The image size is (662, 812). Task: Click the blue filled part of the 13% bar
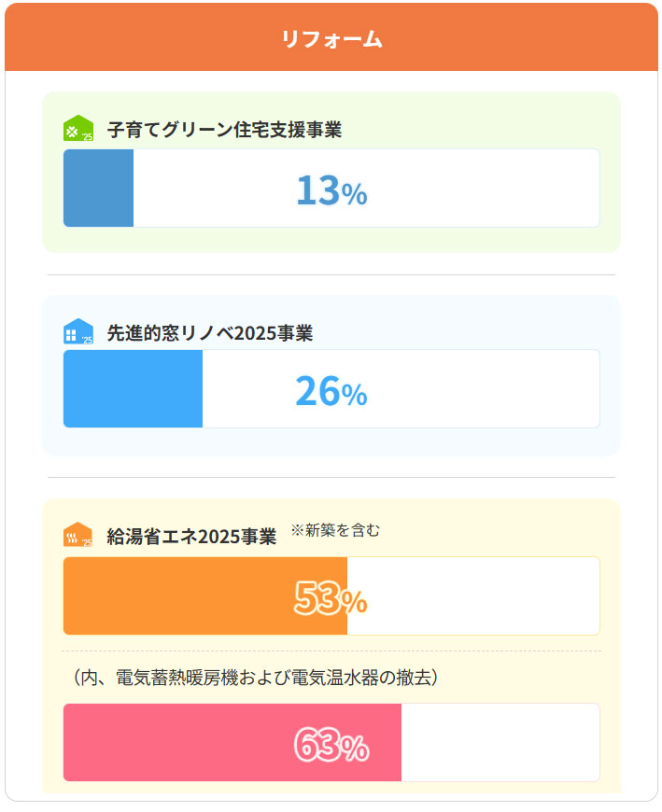[98, 189]
